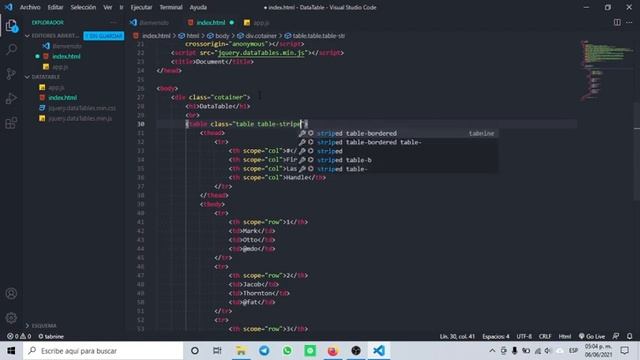640x360 pixels.
Task: Click the Go Live status button
Action: pyautogui.click(x=592, y=336)
